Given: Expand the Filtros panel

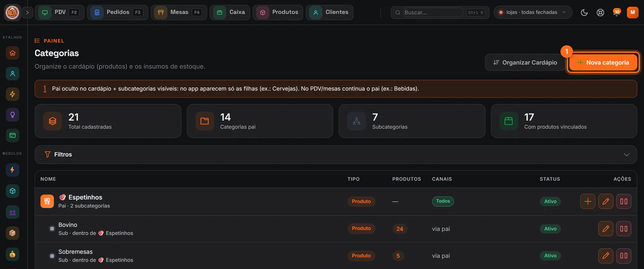Looking at the screenshot, I should (x=336, y=154).
